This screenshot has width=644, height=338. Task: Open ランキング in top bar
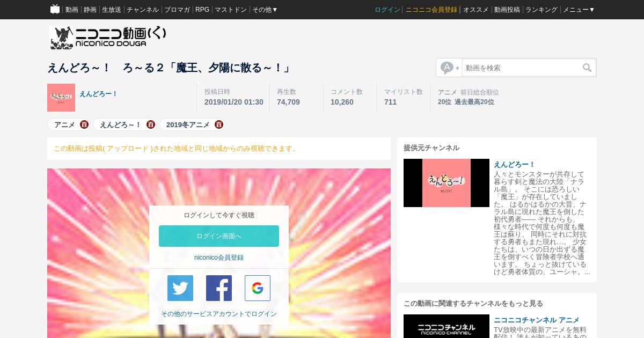(x=541, y=10)
